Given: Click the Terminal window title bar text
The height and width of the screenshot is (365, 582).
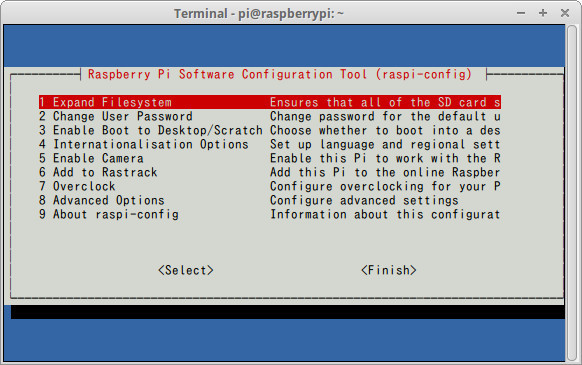Looking at the screenshot, I should (x=259, y=14).
